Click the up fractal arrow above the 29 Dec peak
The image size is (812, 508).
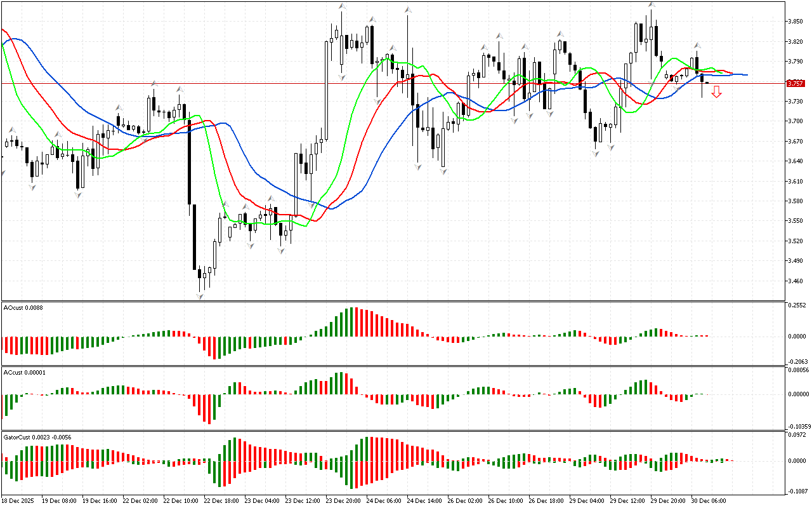point(652,5)
